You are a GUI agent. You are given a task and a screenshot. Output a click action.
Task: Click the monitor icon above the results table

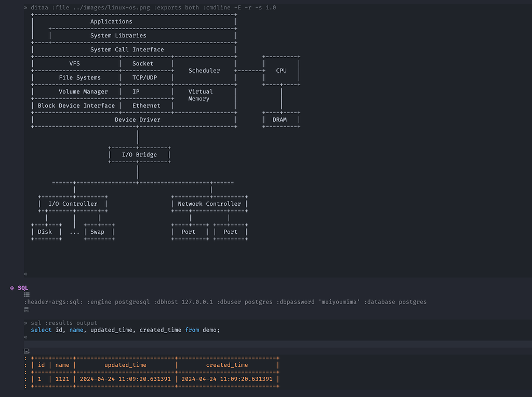pos(26,350)
